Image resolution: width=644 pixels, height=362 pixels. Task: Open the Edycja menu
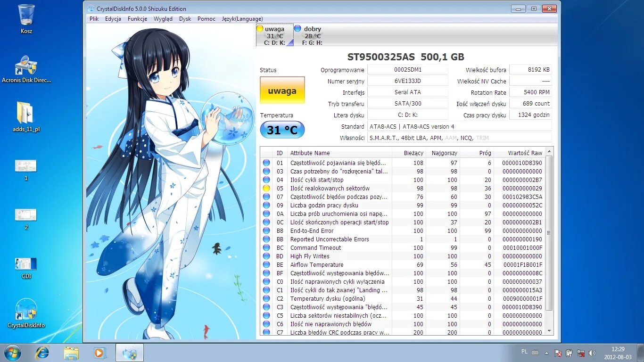coord(113,19)
